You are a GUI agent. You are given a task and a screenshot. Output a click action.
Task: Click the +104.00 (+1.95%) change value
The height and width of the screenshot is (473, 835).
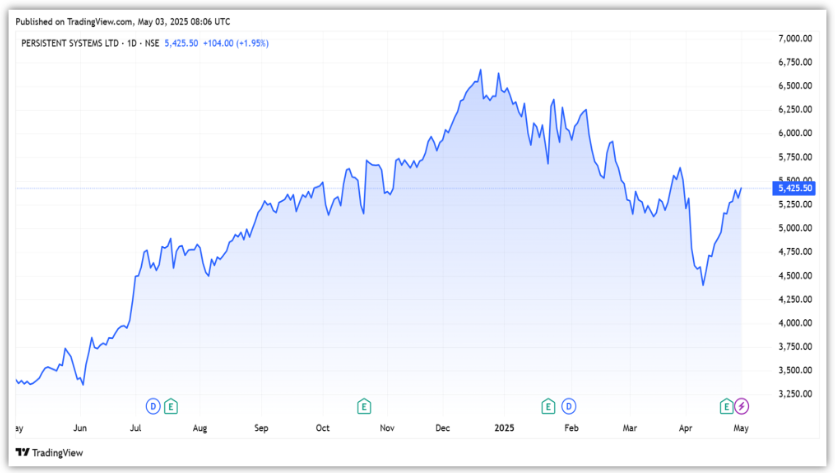click(236, 43)
